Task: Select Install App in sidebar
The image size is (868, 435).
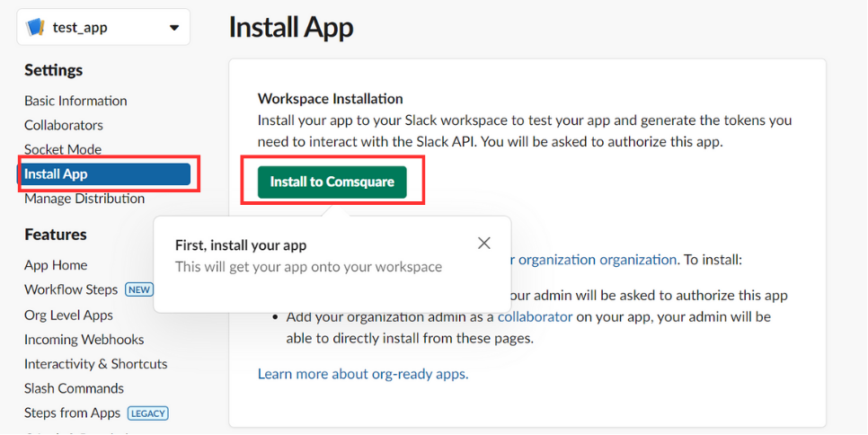Action: coord(103,173)
